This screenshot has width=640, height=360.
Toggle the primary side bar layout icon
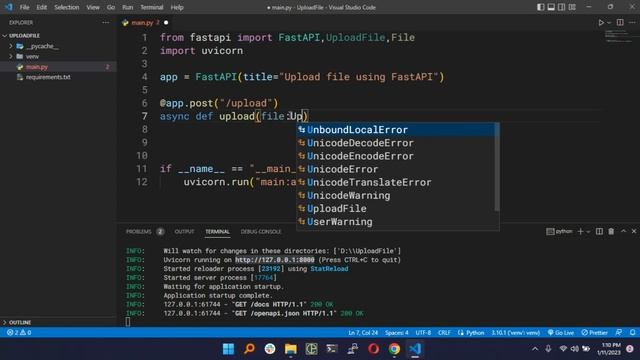tap(540, 7)
